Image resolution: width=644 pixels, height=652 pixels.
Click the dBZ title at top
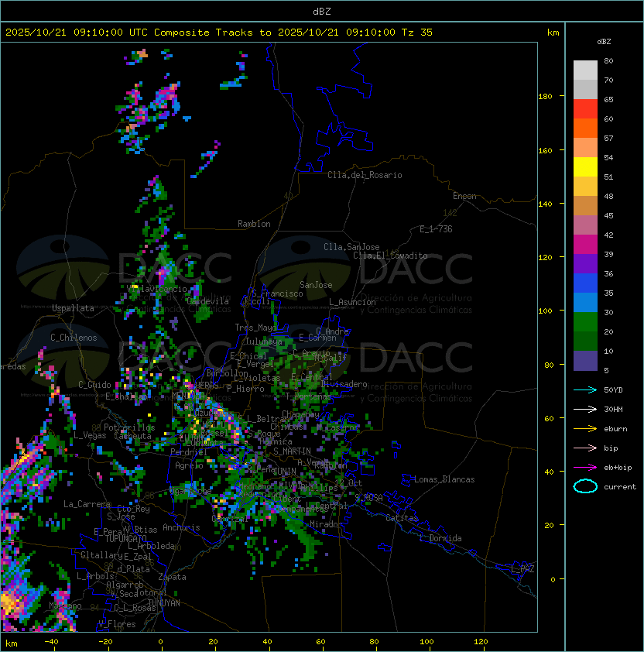tap(322, 12)
